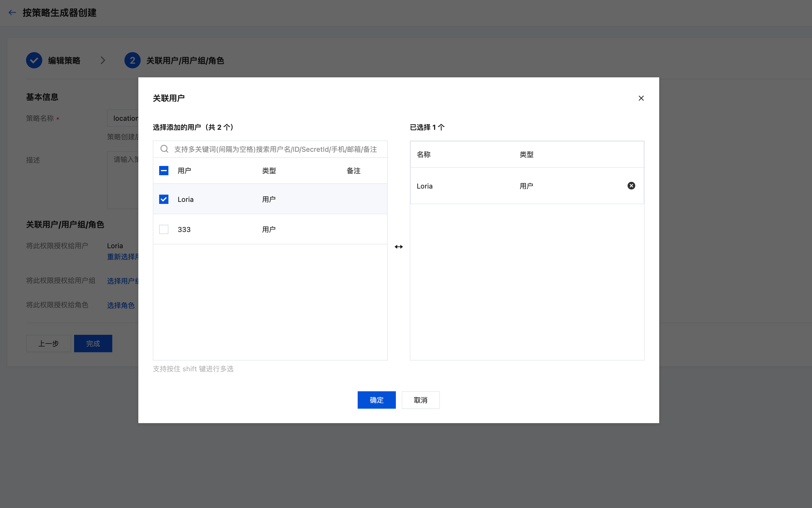Click into the user search field

275,149
